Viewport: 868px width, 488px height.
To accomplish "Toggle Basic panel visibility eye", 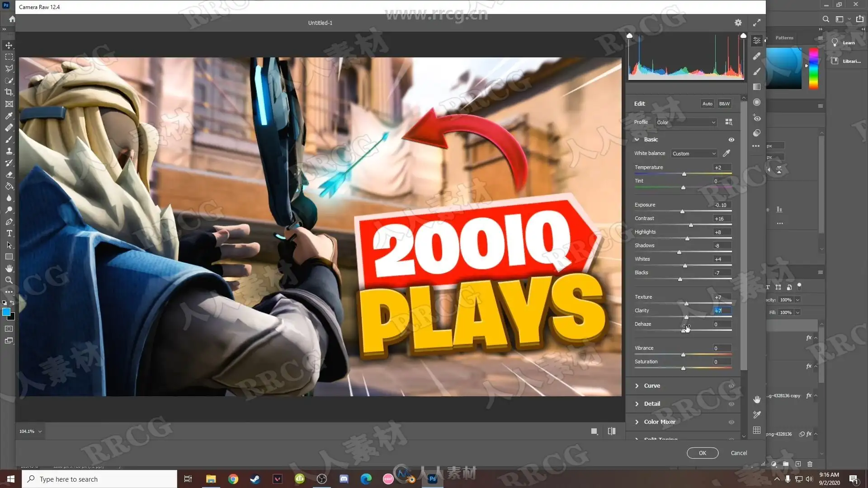I will pos(731,140).
